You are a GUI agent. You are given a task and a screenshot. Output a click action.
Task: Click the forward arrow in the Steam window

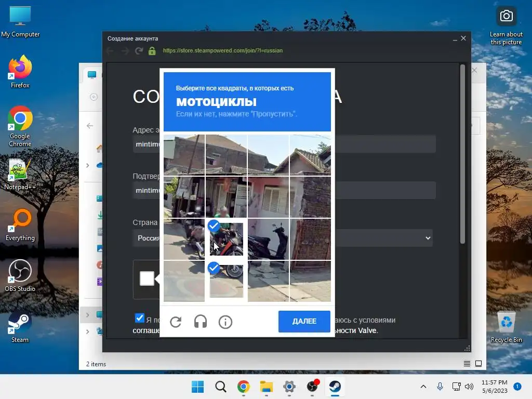pos(125,51)
